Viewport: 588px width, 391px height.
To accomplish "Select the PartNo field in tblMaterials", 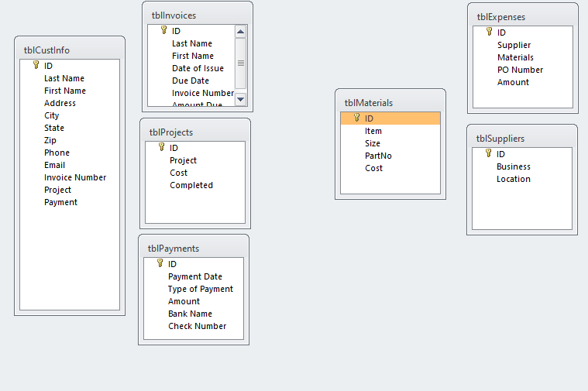I will (x=390, y=156).
